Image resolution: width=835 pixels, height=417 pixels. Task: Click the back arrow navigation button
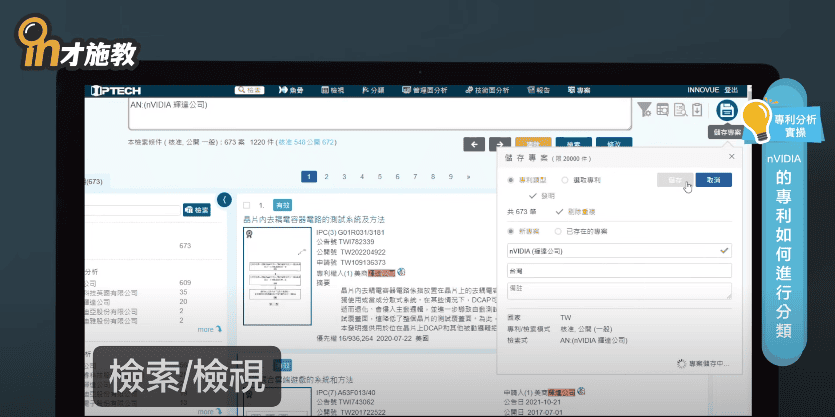pos(475,144)
